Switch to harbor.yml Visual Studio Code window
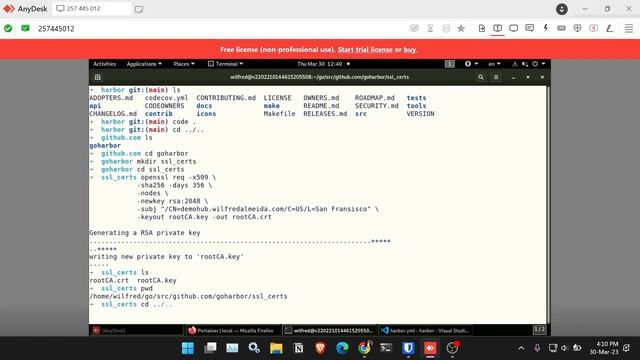The image size is (640, 360). [x=425, y=330]
